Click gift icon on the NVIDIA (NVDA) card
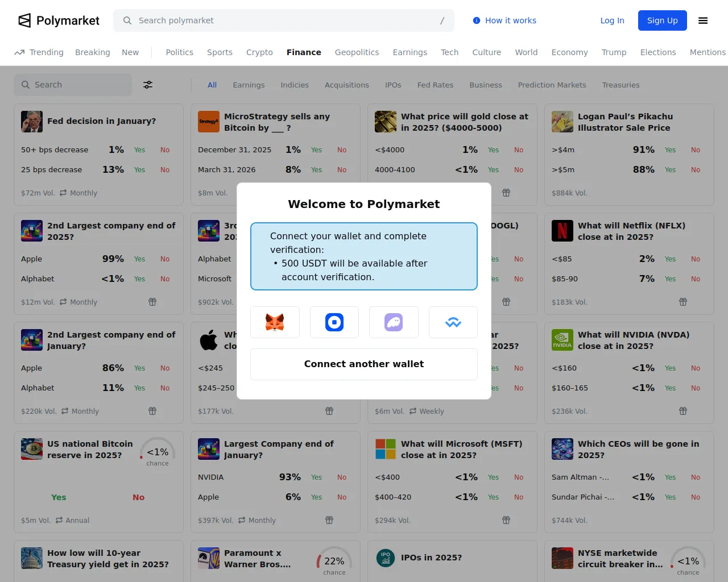This screenshot has width=728, height=582. coord(683,411)
